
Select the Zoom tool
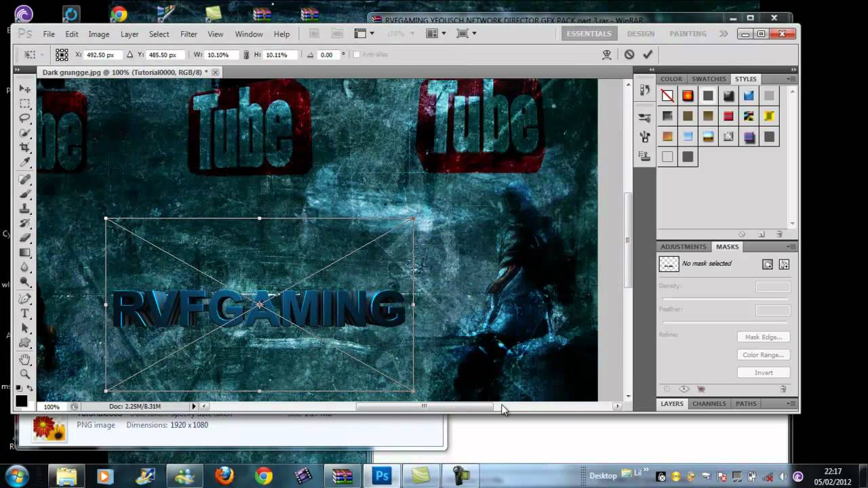(x=25, y=373)
